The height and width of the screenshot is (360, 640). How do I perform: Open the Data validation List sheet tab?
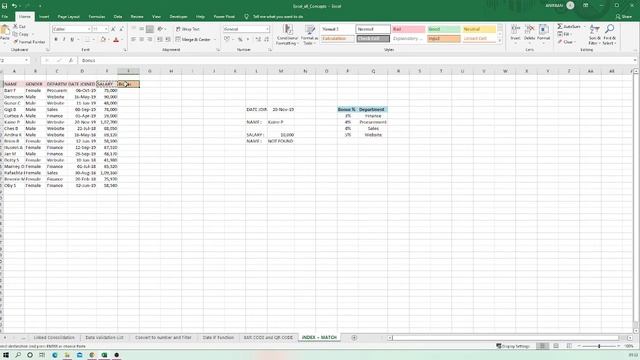104,338
